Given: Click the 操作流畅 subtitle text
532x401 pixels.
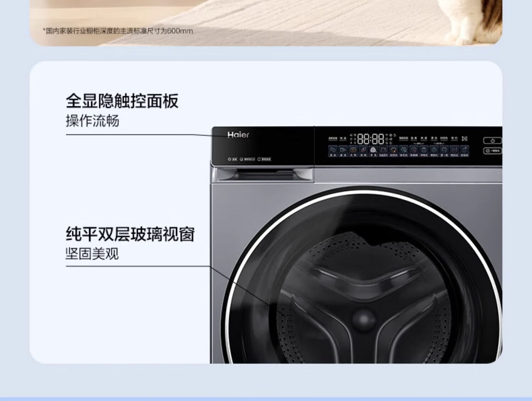Looking at the screenshot, I should 92,121.
